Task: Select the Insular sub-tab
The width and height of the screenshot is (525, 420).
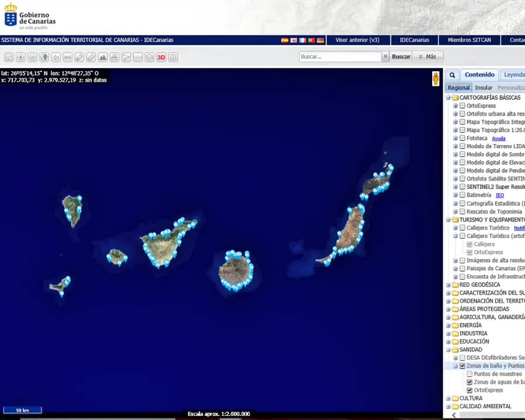Action: (x=484, y=87)
